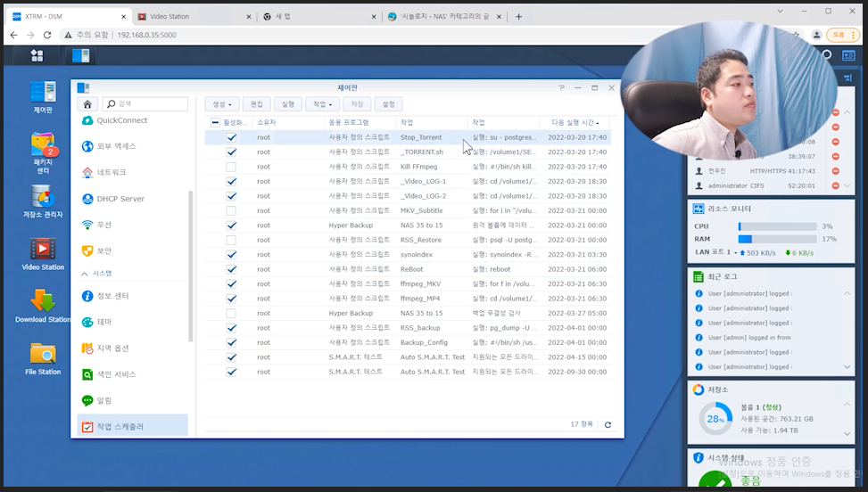Go to Control Panel home icon
Viewport: 868px width, 492px height.
[x=87, y=104]
